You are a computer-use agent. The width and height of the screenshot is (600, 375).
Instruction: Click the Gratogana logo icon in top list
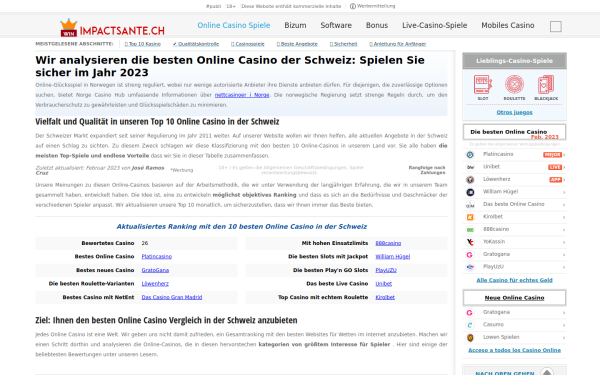(x=470, y=254)
